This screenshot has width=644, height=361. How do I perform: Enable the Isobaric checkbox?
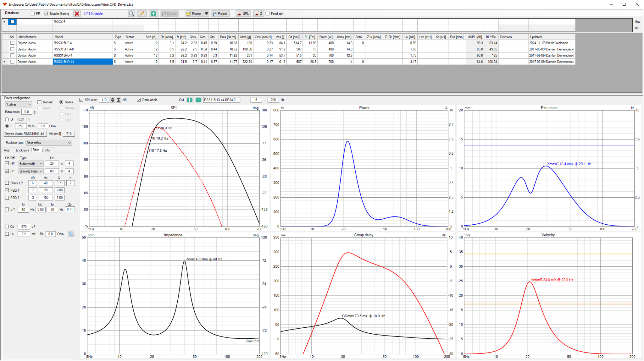39,102
